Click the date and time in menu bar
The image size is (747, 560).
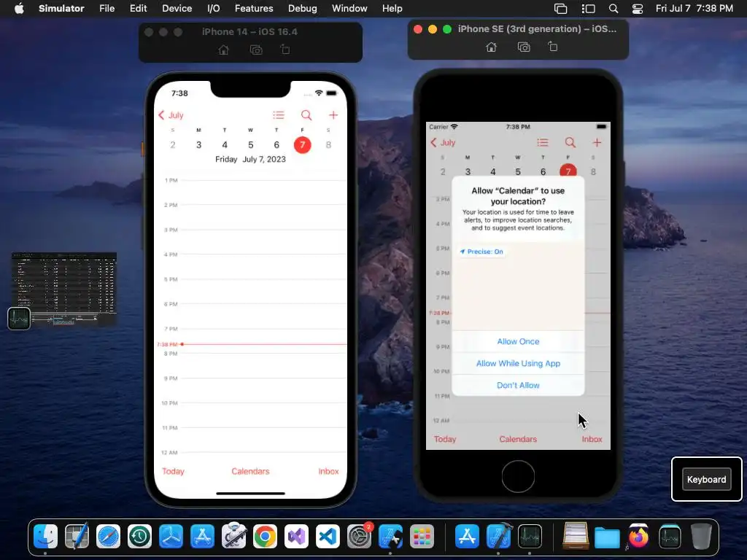tap(694, 9)
